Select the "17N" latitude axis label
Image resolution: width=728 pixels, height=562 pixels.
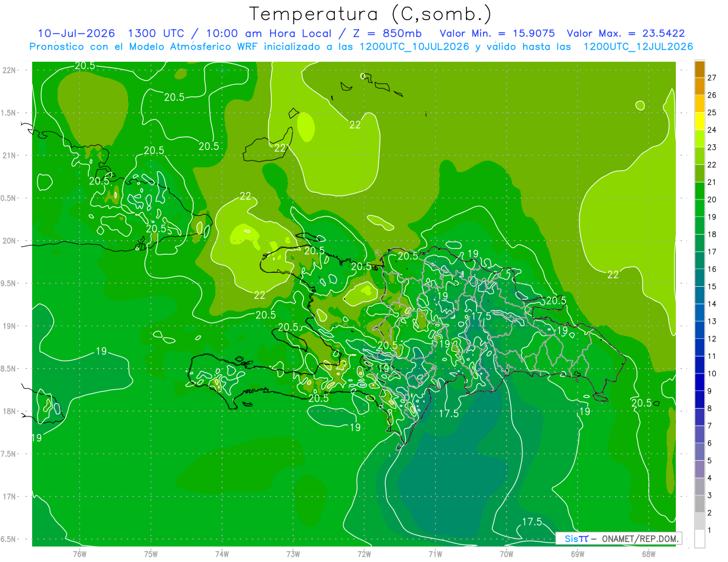[10, 497]
